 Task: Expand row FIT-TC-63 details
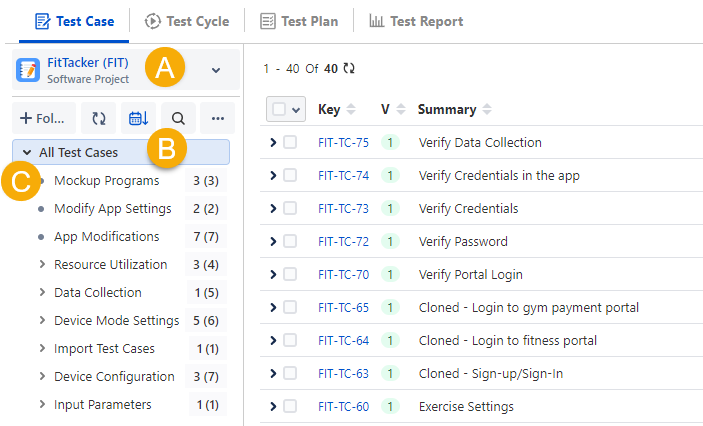(x=273, y=373)
